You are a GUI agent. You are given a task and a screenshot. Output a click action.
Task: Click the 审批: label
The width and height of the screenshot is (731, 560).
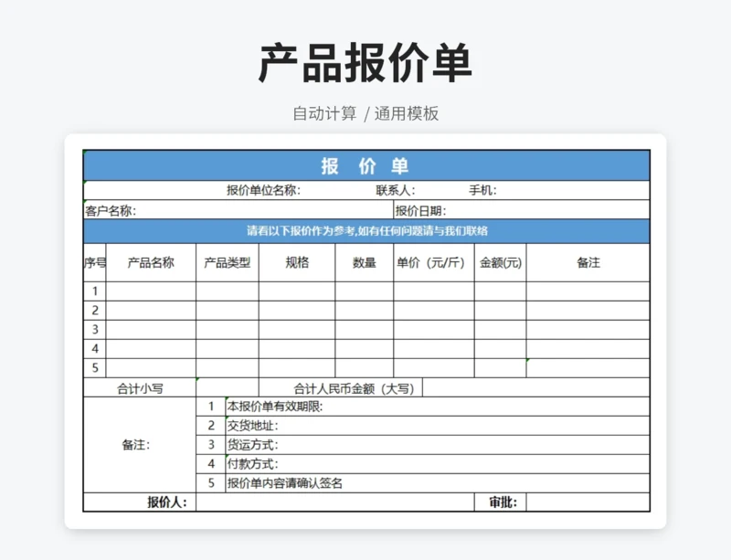pos(503,502)
